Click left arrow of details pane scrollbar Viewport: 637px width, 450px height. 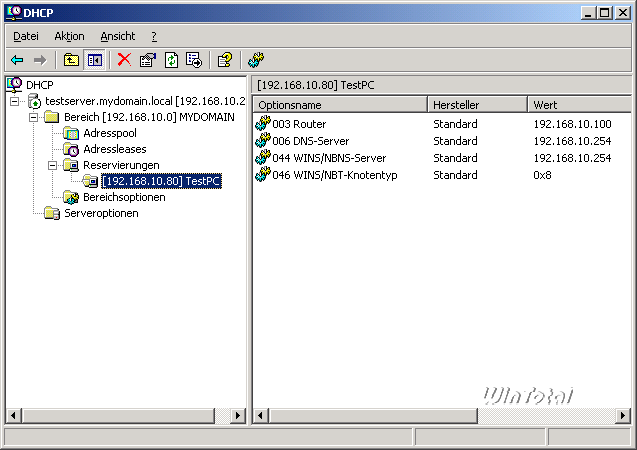(260, 415)
